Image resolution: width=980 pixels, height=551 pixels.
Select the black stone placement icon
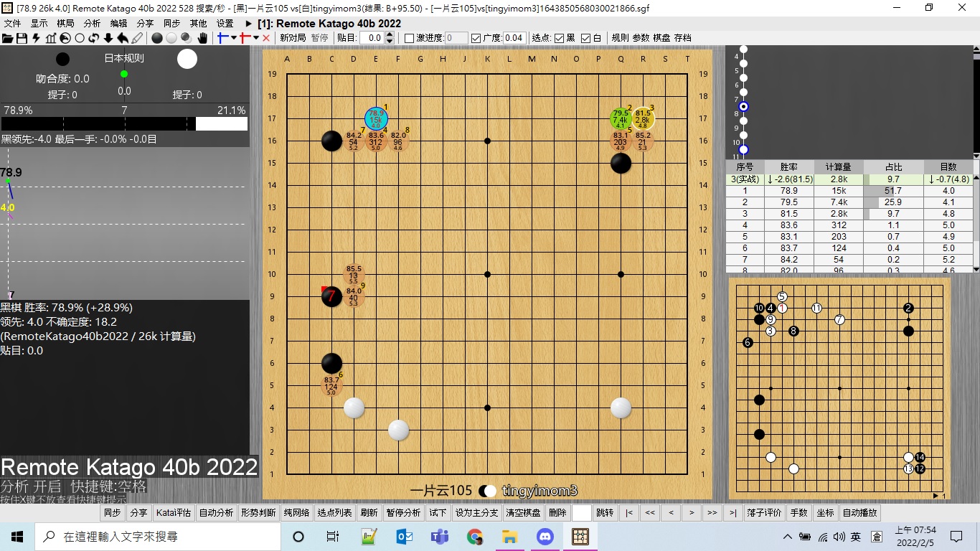(x=157, y=37)
